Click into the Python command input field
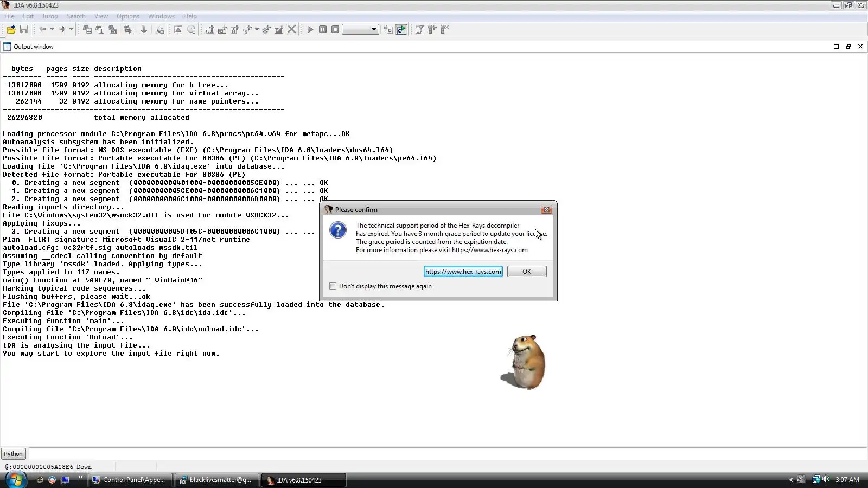The height and width of the screenshot is (488, 868). point(446,454)
